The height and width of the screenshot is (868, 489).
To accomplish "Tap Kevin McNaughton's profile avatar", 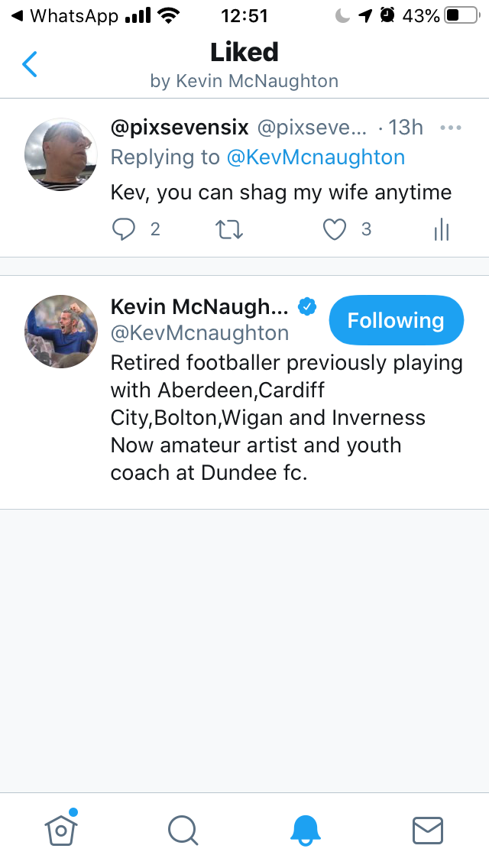I will pos(61,332).
